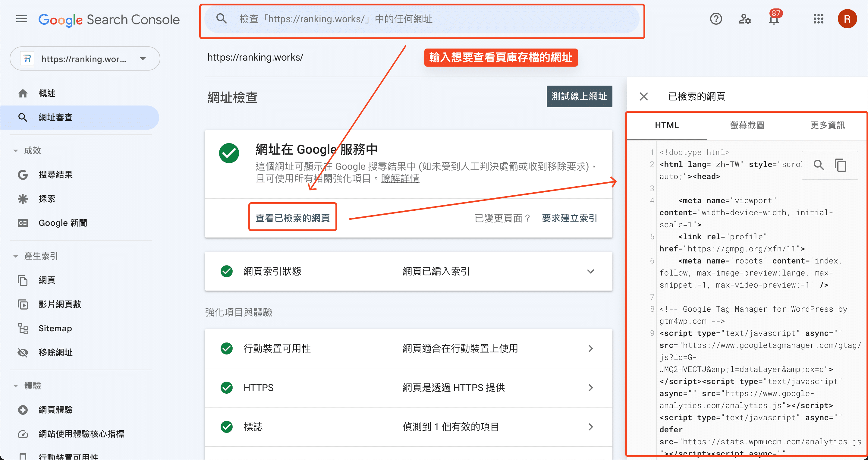The width and height of the screenshot is (868, 460).
Task: Switch to the 螢幕截圖 tab
Action: click(x=747, y=125)
